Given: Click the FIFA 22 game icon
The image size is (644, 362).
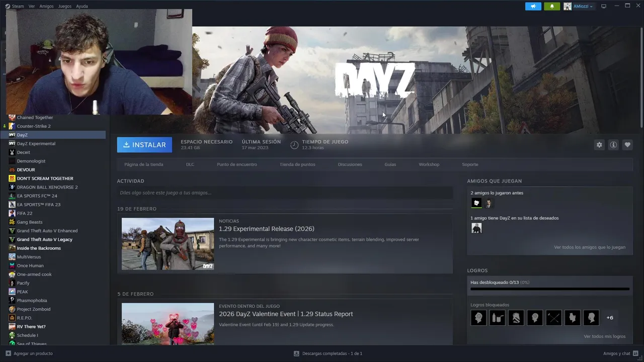Looking at the screenshot, I should [x=12, y=213].
